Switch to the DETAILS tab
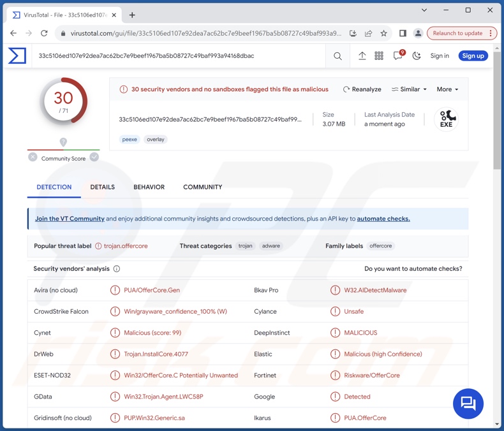Viewport: 504px width, 431px height. coord(102,187)
